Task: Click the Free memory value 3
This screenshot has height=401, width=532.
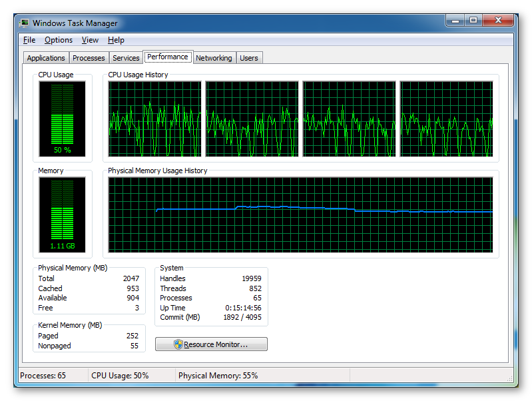Action: (x=137, y=308)
